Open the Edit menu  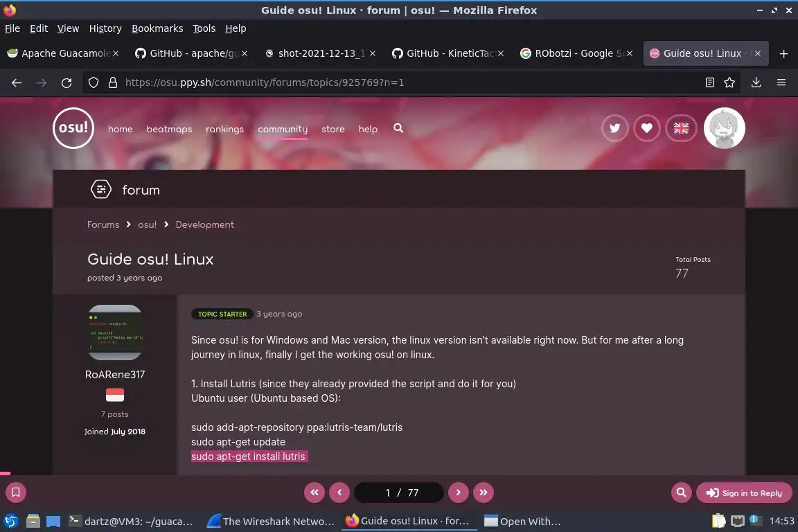click(39, 28)
